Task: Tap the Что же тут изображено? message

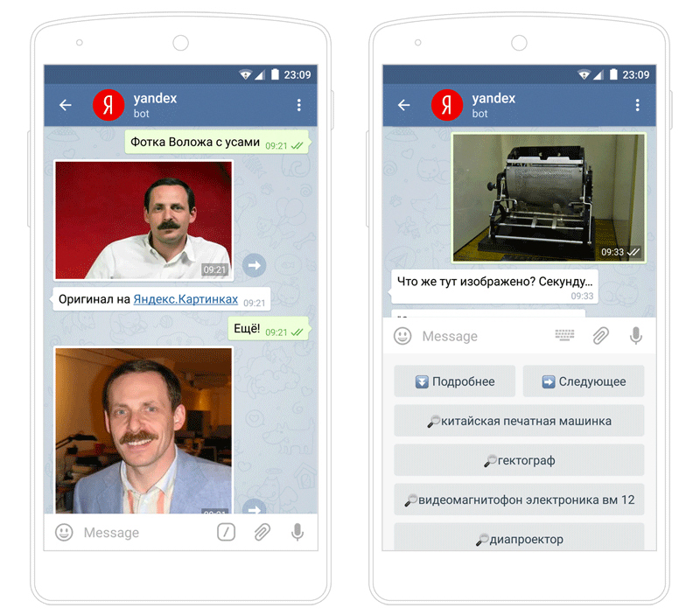Action: tap(494, 287)
